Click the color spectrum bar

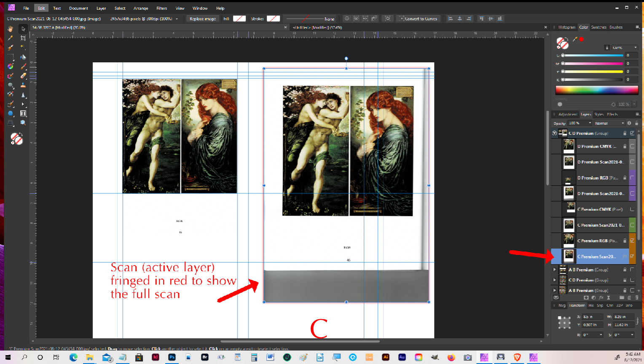pyautogui.click(x=597, y=90)
